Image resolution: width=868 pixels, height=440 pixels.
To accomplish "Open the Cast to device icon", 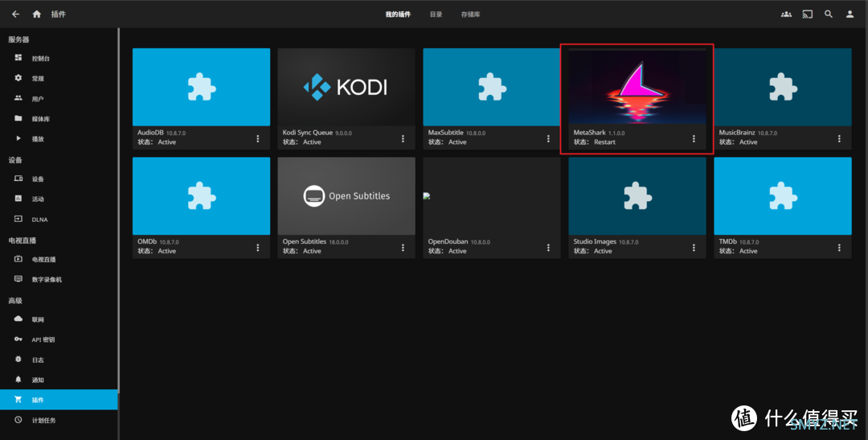I will point(808,14).
